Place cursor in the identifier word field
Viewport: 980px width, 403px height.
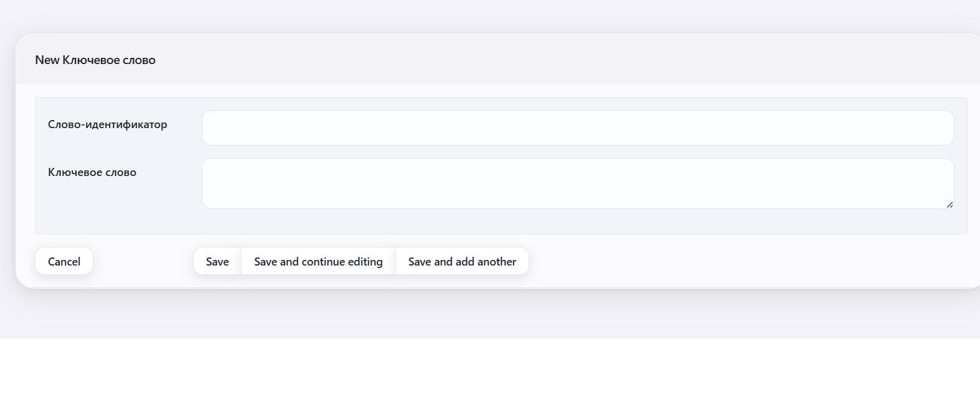pyautogui.click(x=577, y=127)
